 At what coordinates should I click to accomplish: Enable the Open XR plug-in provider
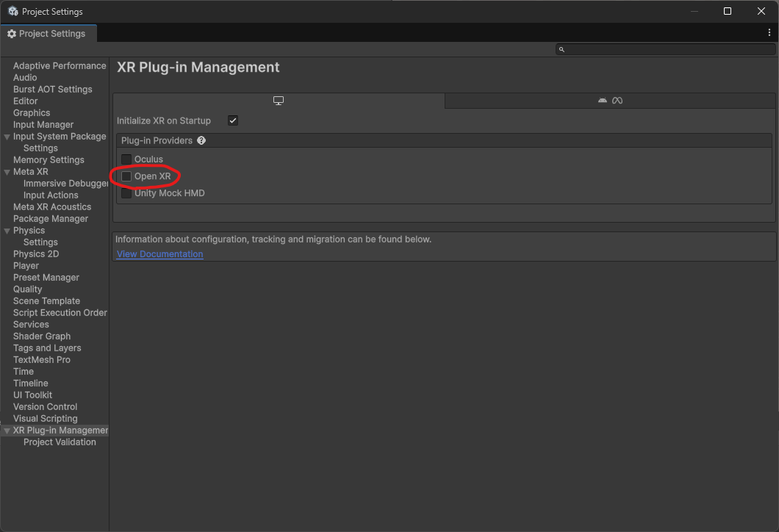coord(126,176)
